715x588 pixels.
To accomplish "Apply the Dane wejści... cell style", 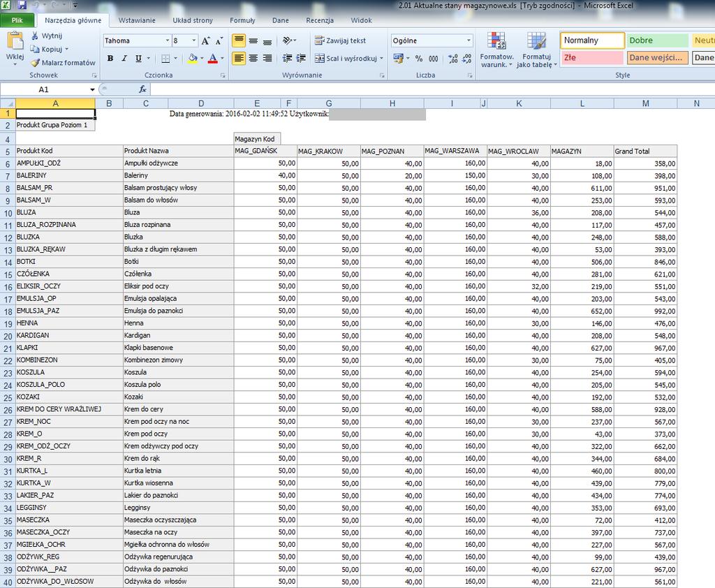I will click(657, 57).
